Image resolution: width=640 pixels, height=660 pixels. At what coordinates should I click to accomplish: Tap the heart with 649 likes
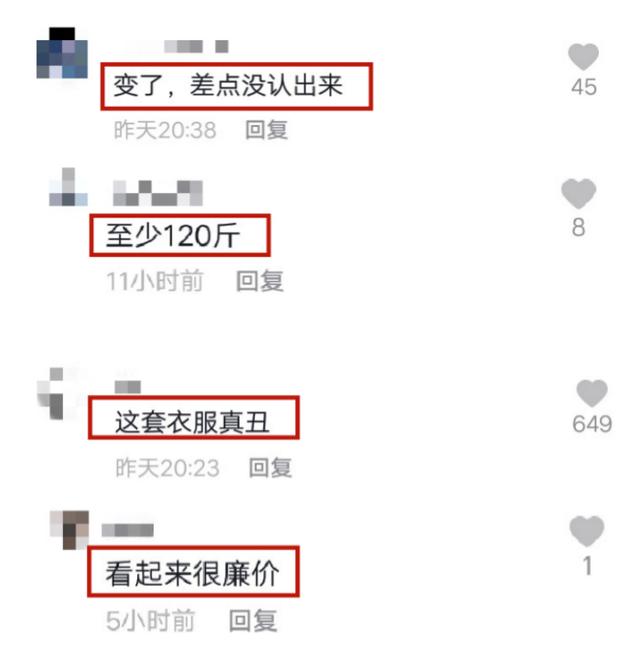click(x=592, y=393)
